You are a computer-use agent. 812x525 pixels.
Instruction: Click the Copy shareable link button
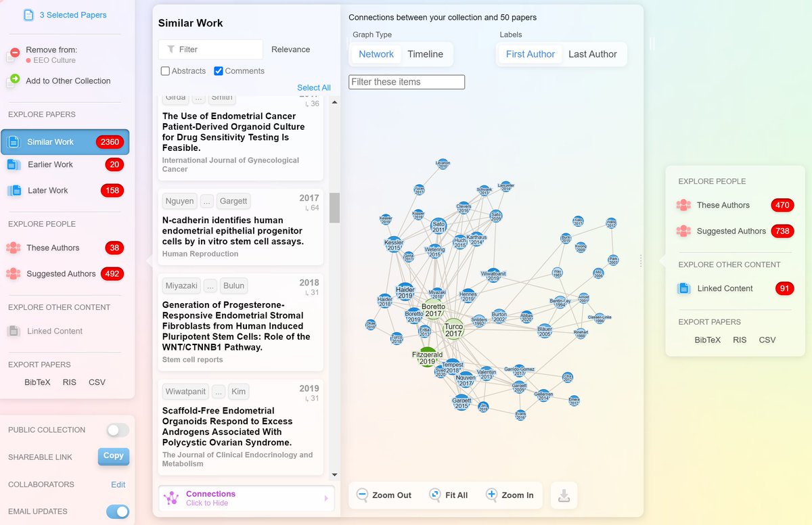pyautogui.click(x=113, y=456)
